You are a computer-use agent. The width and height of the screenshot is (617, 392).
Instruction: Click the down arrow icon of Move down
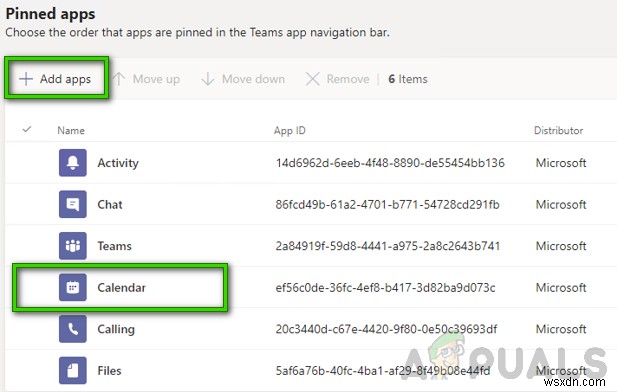[x=208, y=79]
